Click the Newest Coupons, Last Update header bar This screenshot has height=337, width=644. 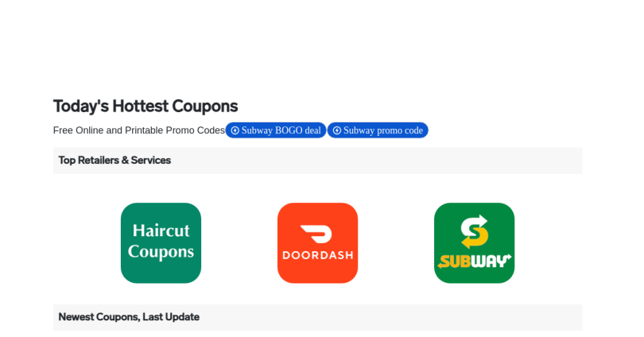point(317,317)
